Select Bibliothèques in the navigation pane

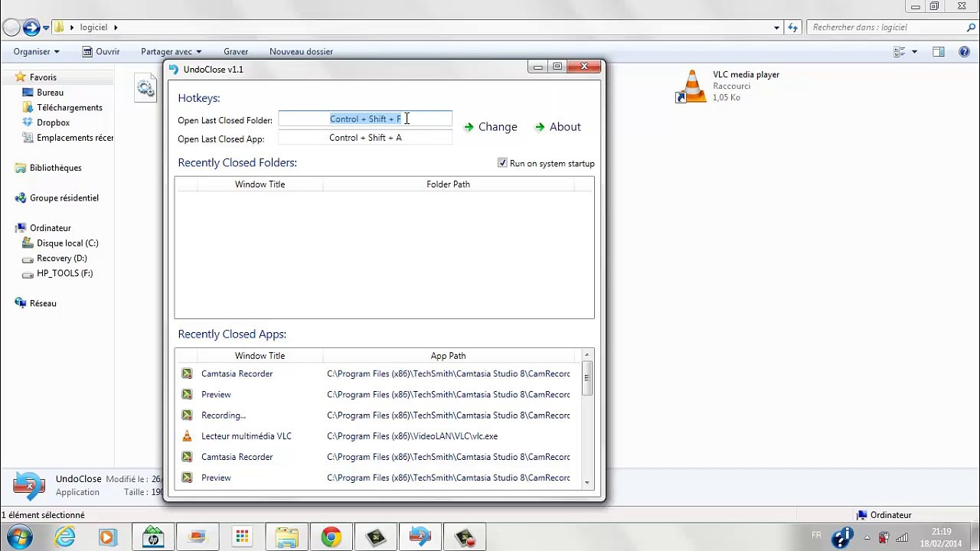[55, 168]
